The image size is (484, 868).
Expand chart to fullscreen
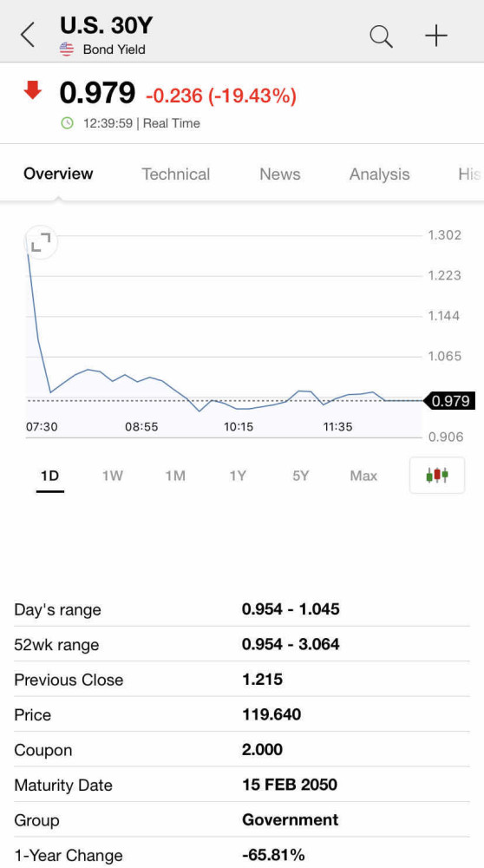click(41, 242)
